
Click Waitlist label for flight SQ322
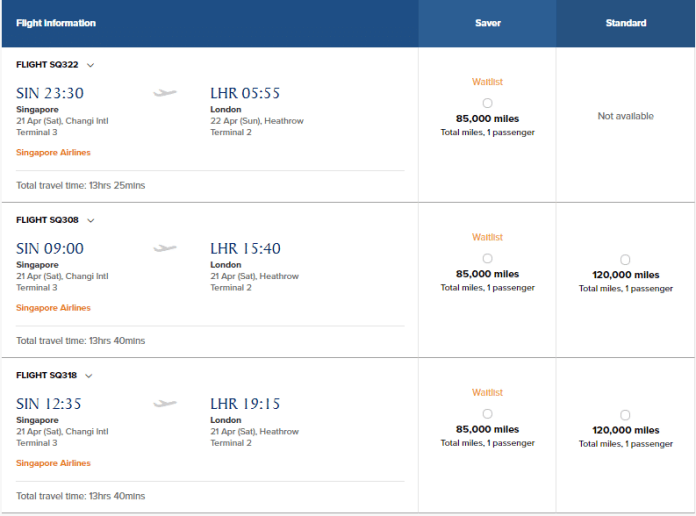click(x=487, y=82)
